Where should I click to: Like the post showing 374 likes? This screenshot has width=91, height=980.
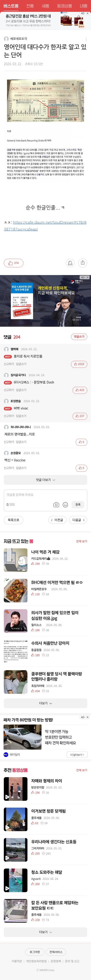click(13, 263)
